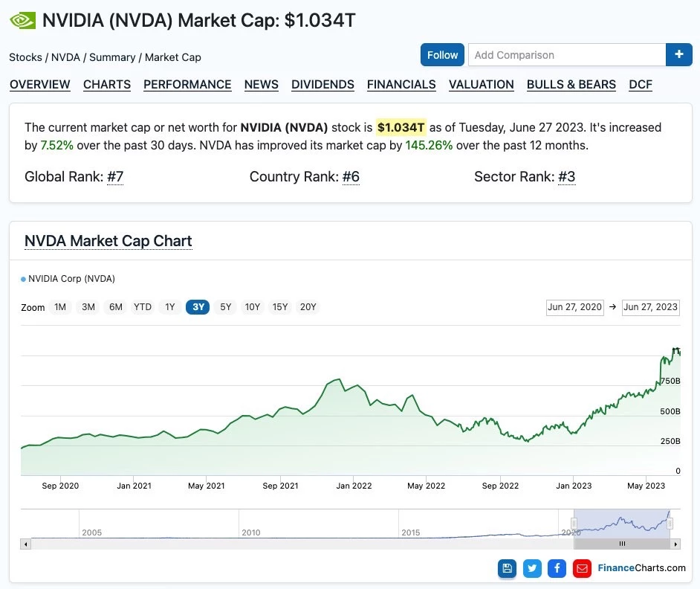
Task: Toggle the NVIDIA Corp (NVDA) series legend
Action: pos(68,278)
